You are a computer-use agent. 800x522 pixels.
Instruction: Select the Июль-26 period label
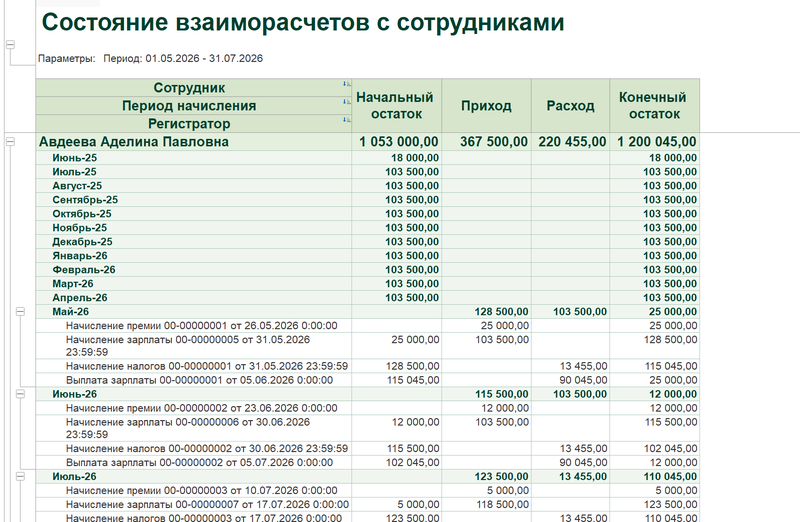[74, 477]
